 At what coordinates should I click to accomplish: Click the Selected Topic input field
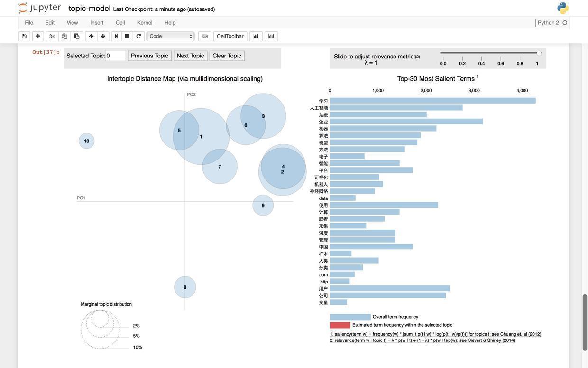point(115,56)
